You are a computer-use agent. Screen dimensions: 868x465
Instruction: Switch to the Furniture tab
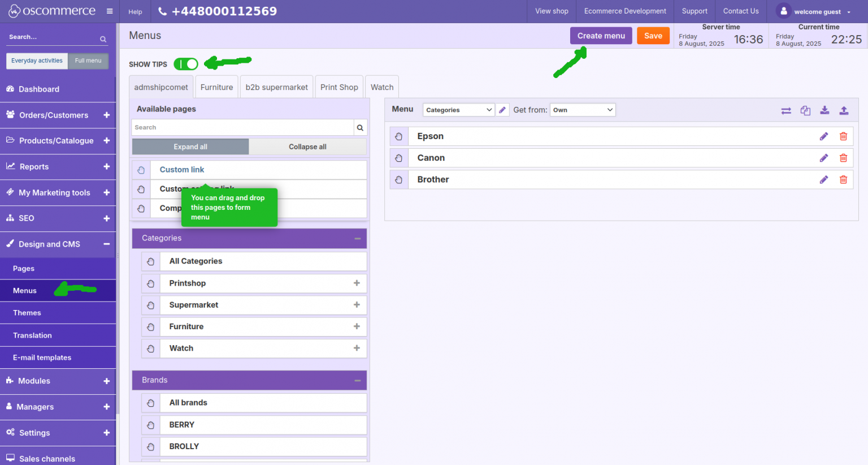click(x=216, y=87)
